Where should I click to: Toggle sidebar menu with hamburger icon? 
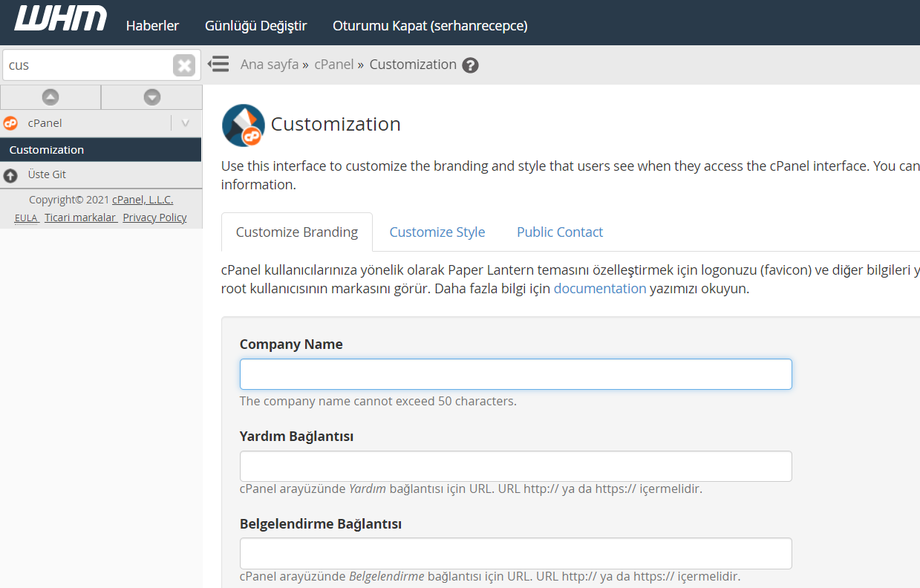point(218,64)
